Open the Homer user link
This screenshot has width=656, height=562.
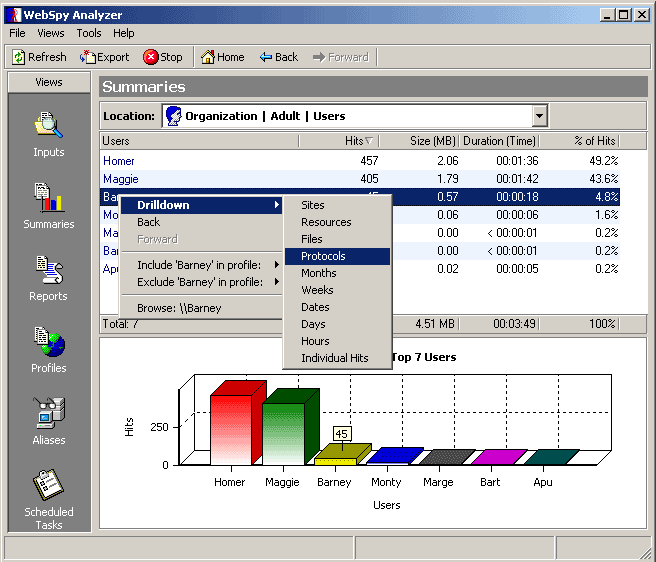coord(119,161)
